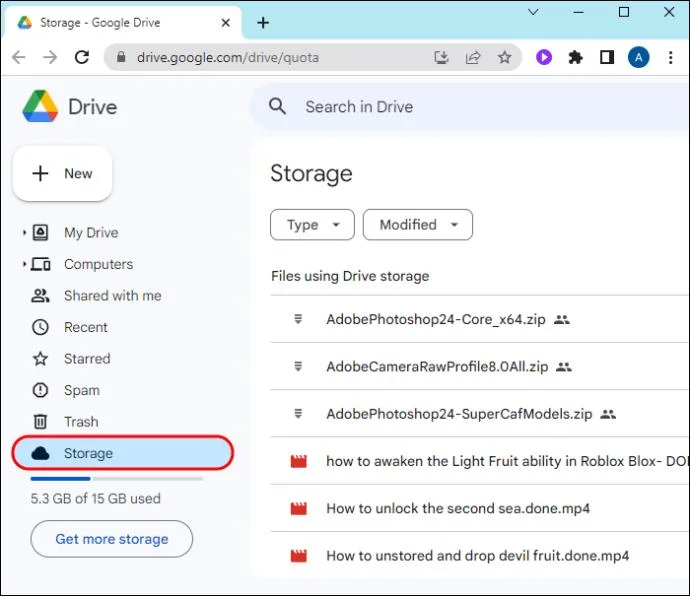Click the lock icon in address bar
690x596 pixels.
tap(121, 57)
